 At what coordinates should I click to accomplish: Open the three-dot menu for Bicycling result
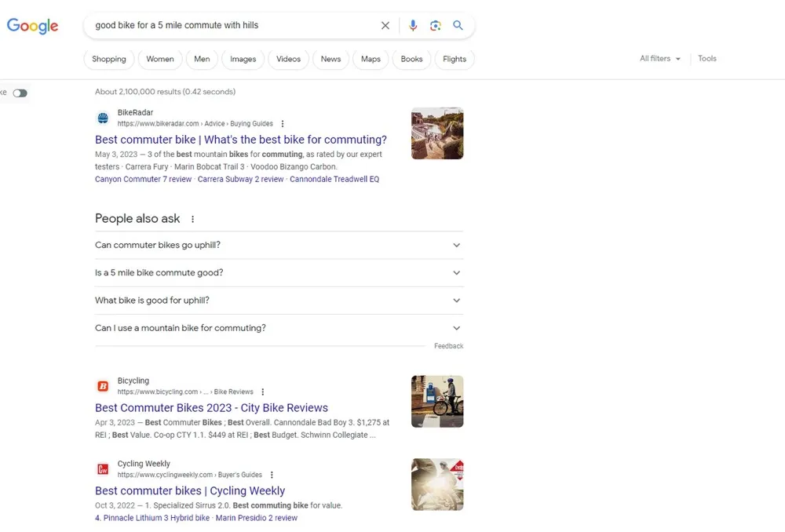[x=263, y=392]
